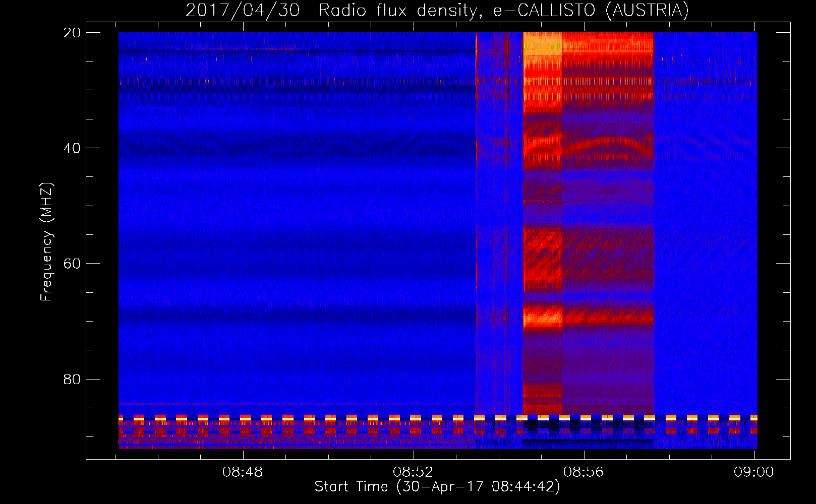
Task: Click the date '2017/04/30' in the title
Action: pyautogui.click(x=243, y=11)
